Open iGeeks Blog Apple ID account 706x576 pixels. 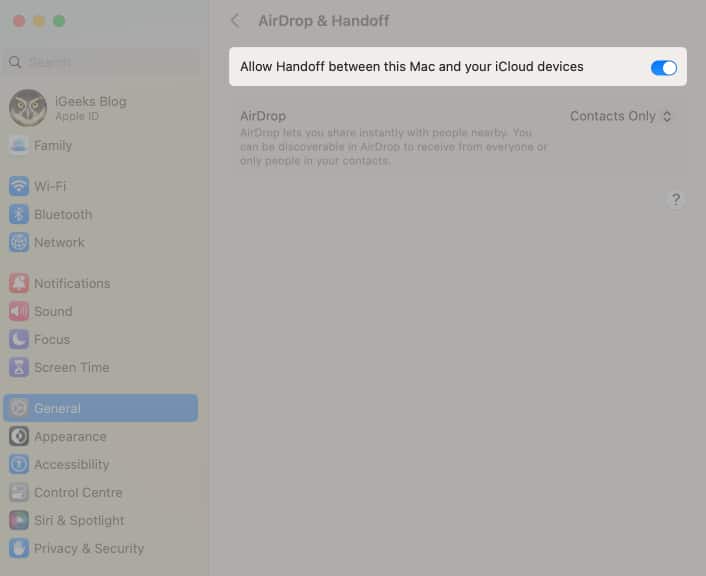(x=91, y=108)
